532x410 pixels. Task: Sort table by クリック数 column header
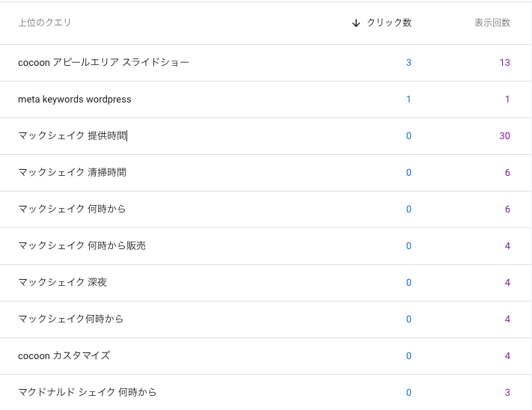pos(388,23)
